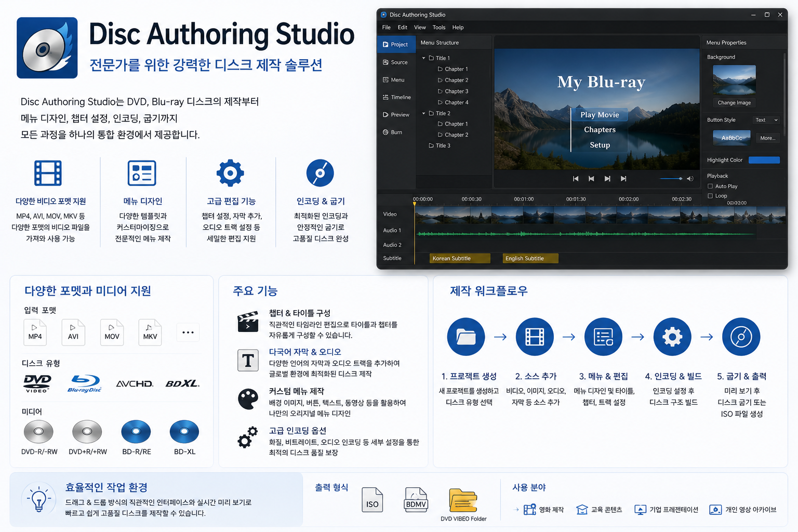Click the yellow playhead marker at 00:00:00

pos(415,204)
